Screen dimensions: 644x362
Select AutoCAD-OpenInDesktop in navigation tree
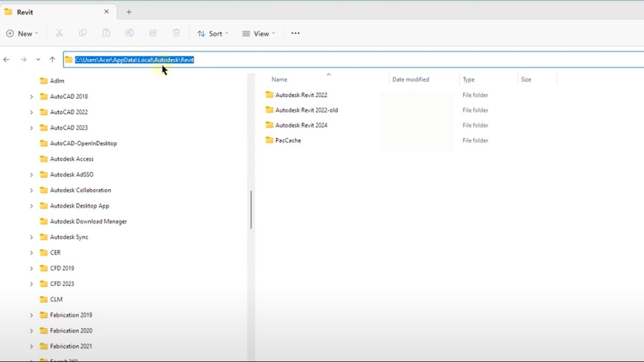83,143
